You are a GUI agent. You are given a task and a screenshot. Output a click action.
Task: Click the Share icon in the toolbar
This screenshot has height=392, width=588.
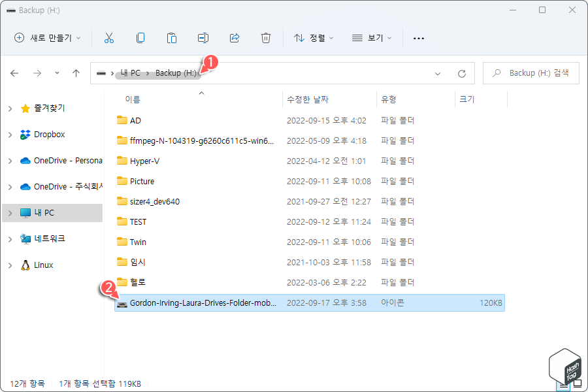point(234,38)
